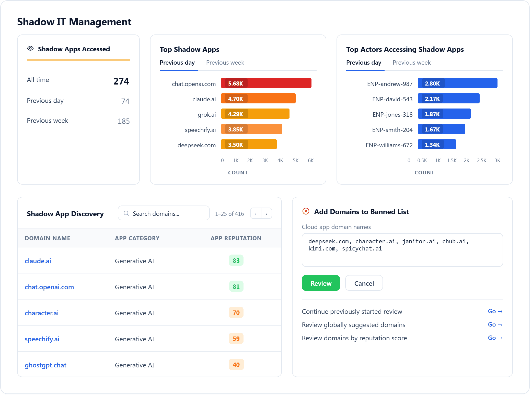
Task: Click the deepseek.com 3.50K bar
Action: [249, 144]
